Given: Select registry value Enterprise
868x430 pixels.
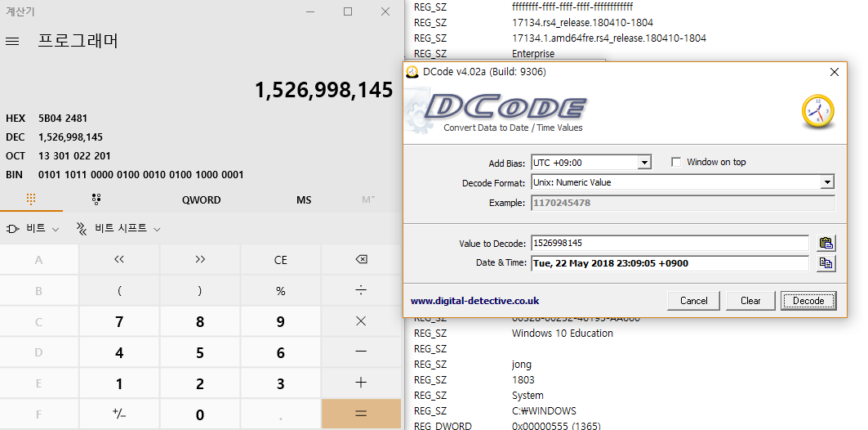Looking at the screenshot, I should pyautogui.click(x=533, y=54).
